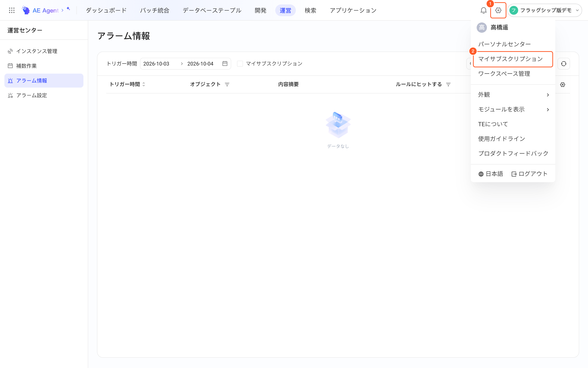The height and width of the screenshot is (368, 588).
Task: Click the refresh icon in the filter bar
Action: click(x=564, y=64)
